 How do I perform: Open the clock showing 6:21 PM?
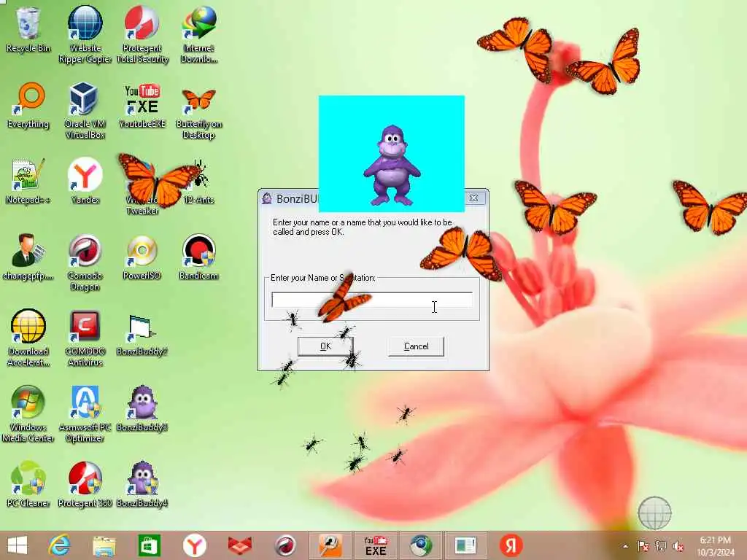coord(716,546)
